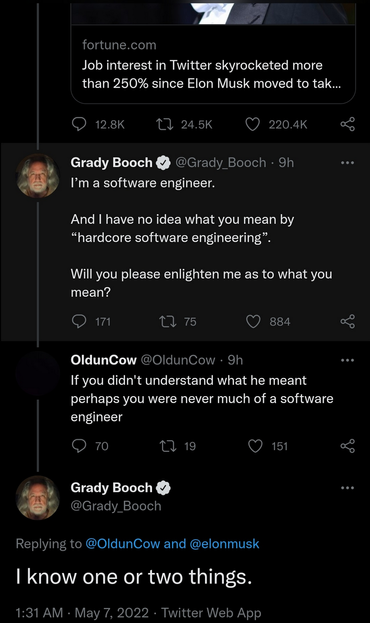Open more options on the main Grady Booch tweet

tap(347, 488)
